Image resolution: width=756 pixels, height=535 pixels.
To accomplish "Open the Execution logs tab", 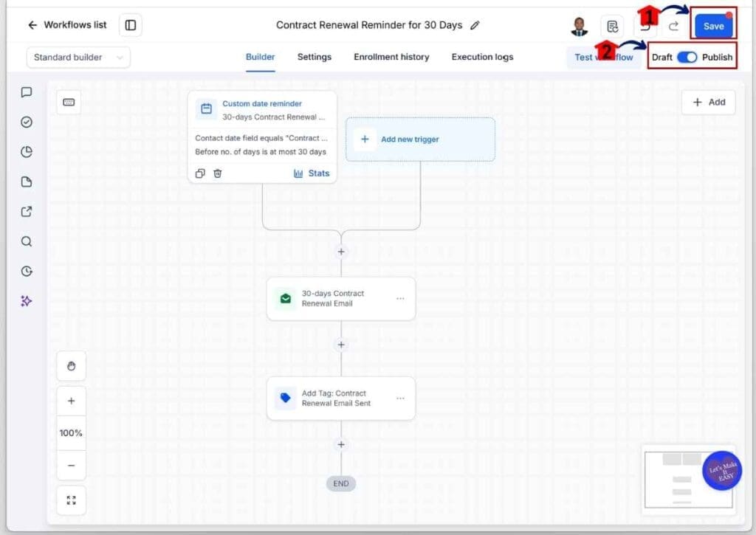I will click(482, 57).
